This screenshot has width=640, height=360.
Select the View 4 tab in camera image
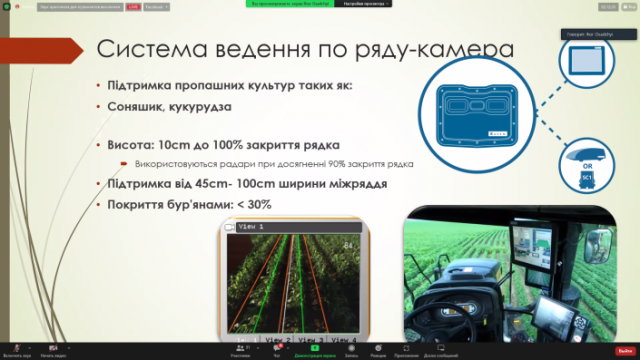pyautogui.click(x=344, y=339)
